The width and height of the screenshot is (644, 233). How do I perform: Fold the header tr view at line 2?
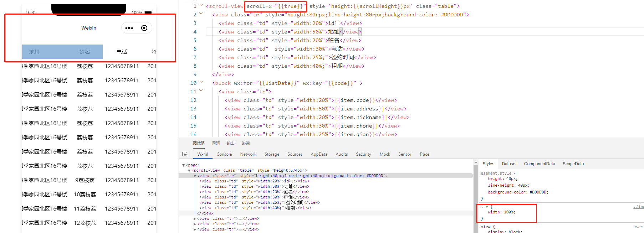(x=201, y=14)
